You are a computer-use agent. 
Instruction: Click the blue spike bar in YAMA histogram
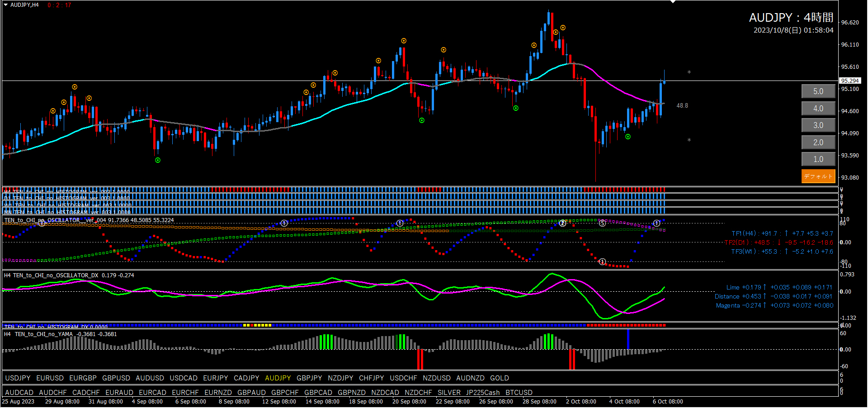coord(628,339)
